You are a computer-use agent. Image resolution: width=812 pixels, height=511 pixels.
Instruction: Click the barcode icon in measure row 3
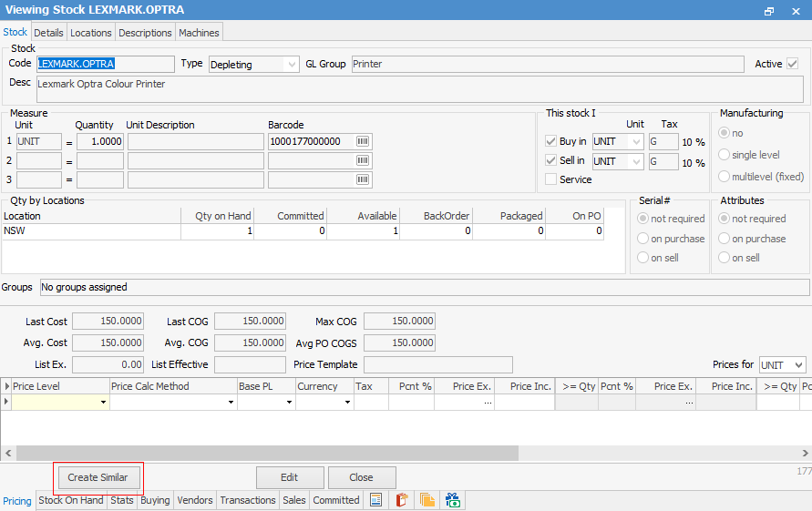coord(363,179)
